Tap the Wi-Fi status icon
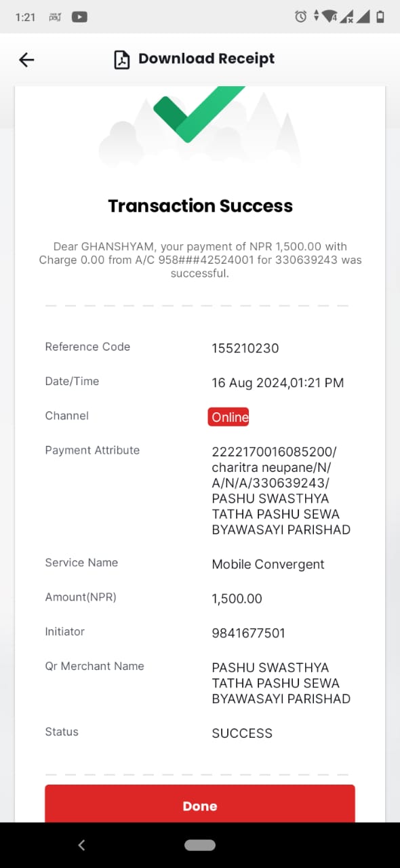 pyautogui.click(x=329, y=17)
